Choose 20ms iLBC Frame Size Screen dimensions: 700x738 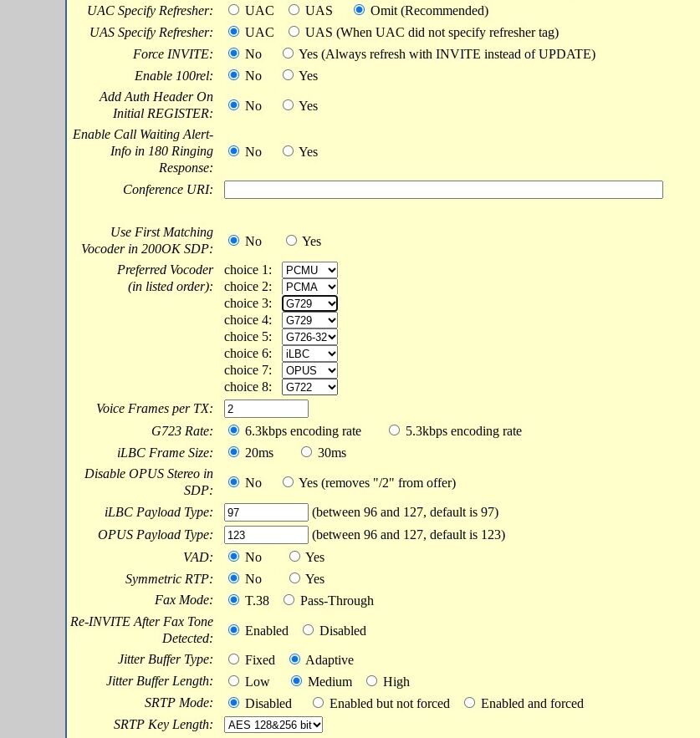click(233, 452)
